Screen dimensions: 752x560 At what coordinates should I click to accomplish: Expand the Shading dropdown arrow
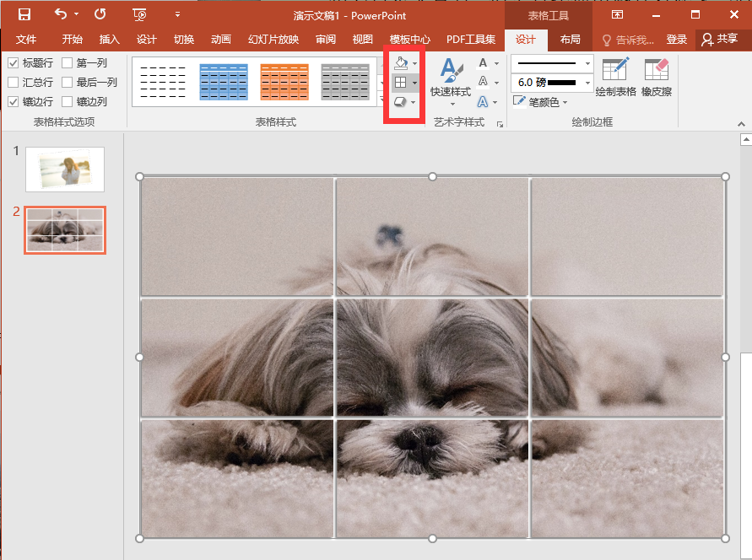(415, 63)
